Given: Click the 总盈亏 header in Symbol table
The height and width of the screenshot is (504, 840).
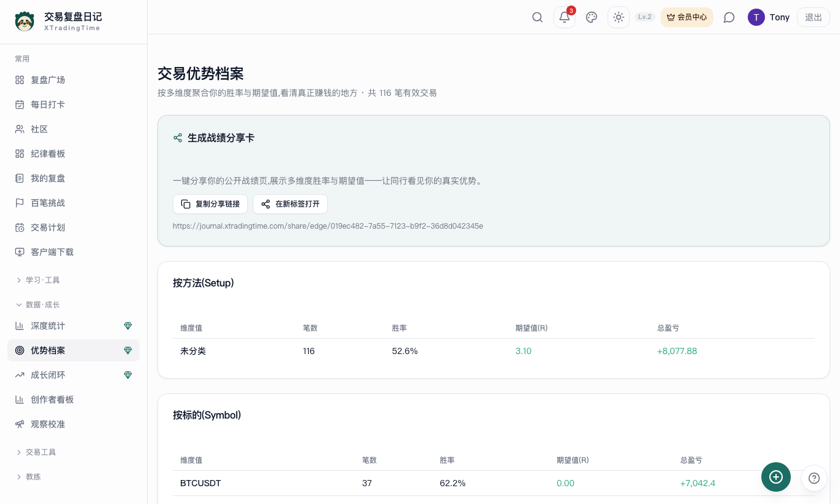Looking at the screenshot, I should coord(691,460).
